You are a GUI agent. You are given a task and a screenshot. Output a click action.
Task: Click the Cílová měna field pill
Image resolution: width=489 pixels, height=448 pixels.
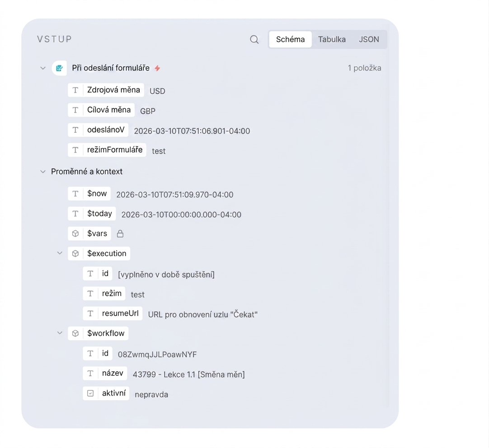(x=101, y=110)
